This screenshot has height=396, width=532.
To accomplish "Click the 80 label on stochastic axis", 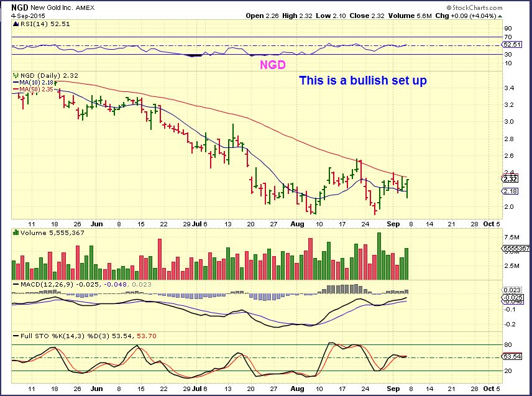I will click(508, 345).
